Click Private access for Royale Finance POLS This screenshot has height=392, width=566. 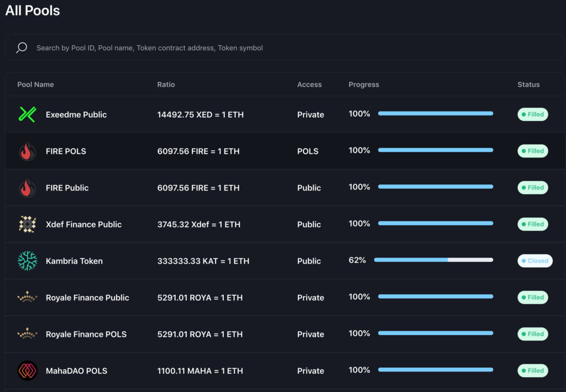click(x=311, y=334)
